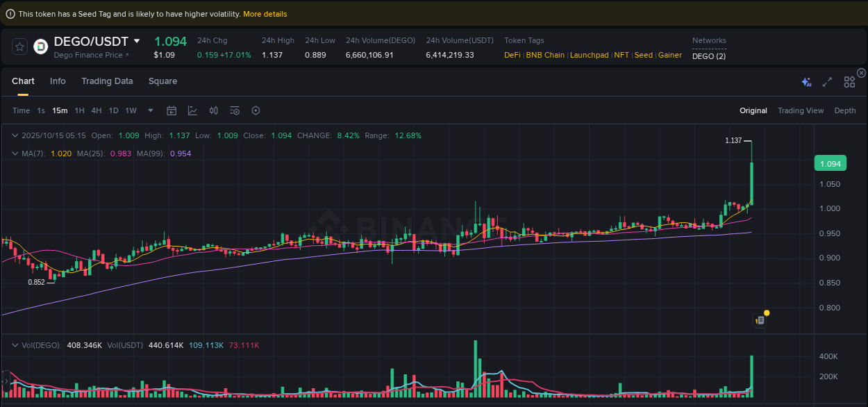Open the news feed icon with yellow dot

click(760, 320)
